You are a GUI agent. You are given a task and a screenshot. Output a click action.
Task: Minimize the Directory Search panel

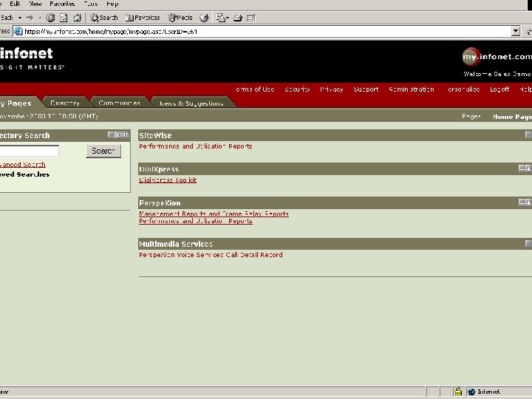click(x=111, y=134)
